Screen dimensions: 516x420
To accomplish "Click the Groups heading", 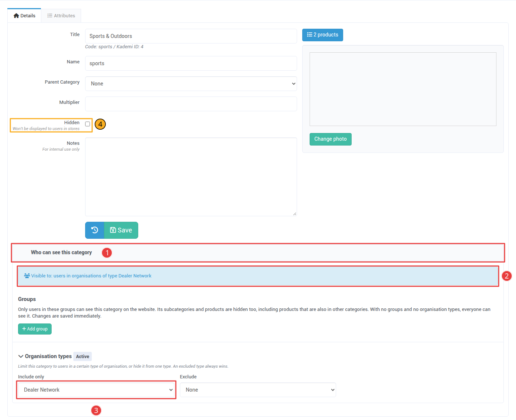I will pyautogui.click(x=27, y=299).
